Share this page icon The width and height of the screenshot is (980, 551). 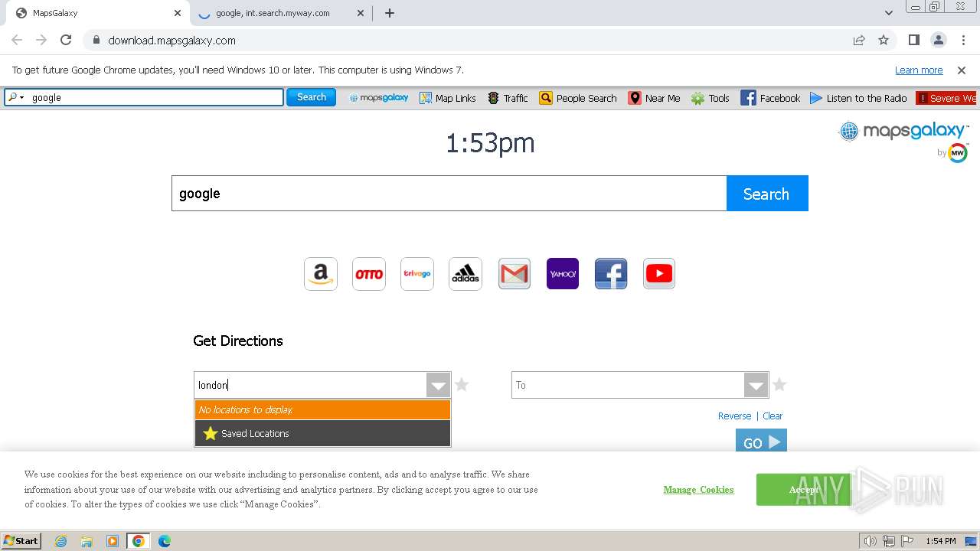[859, 40]
